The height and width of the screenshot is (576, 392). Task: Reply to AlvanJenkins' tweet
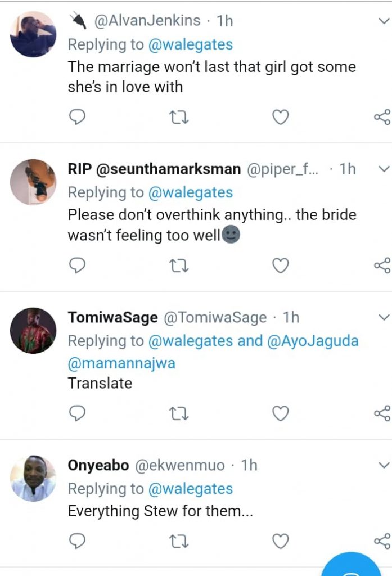(x=76, y=117)
